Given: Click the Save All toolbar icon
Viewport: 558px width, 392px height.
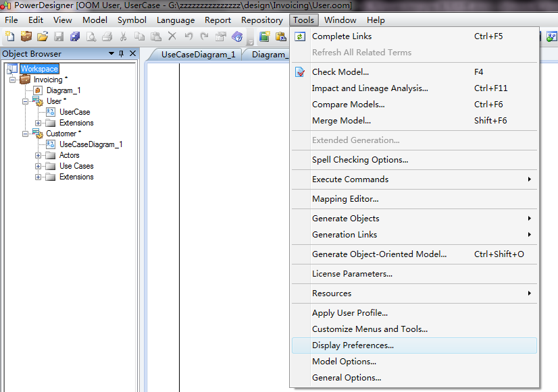Looking at the screenshot, I should pyautogui.click(x=75, y=36).
